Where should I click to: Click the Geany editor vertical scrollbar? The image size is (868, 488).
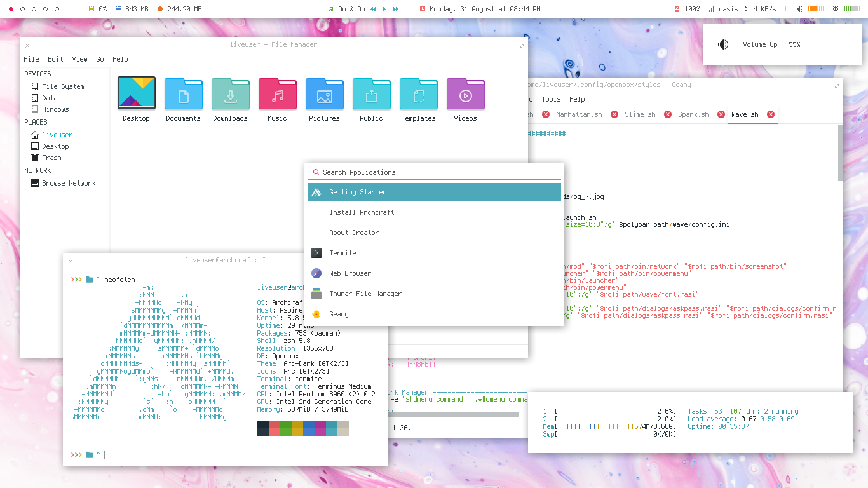pos(840,152)
